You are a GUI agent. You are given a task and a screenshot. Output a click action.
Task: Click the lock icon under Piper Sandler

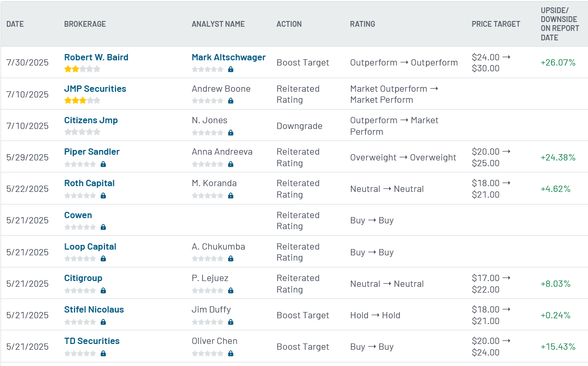click(103, 164)
